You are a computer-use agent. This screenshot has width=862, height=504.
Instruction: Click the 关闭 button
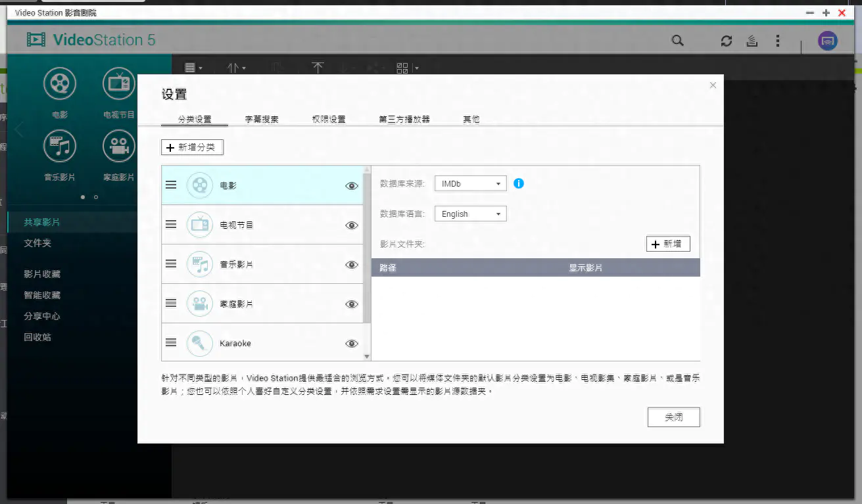(673, 417)
